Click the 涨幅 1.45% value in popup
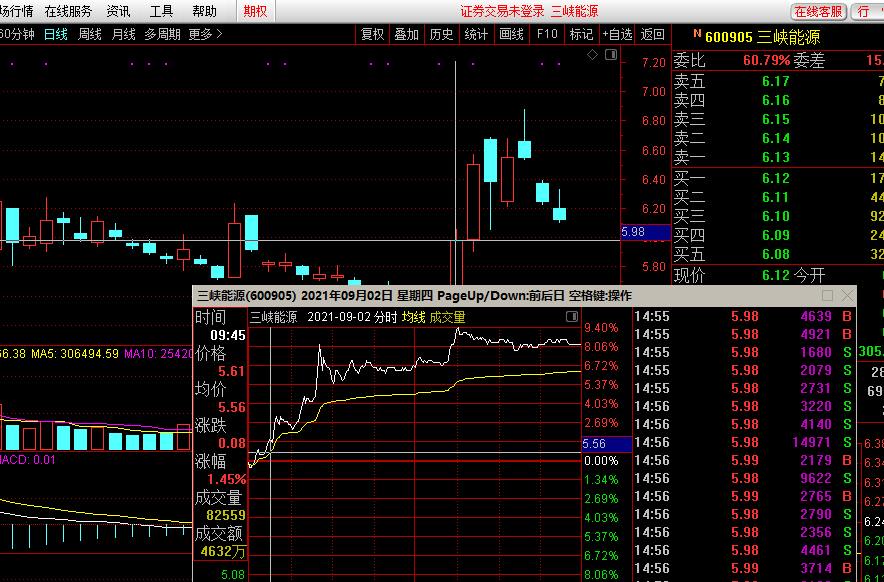Screen dimensions: 884x582 coord(227,480)
